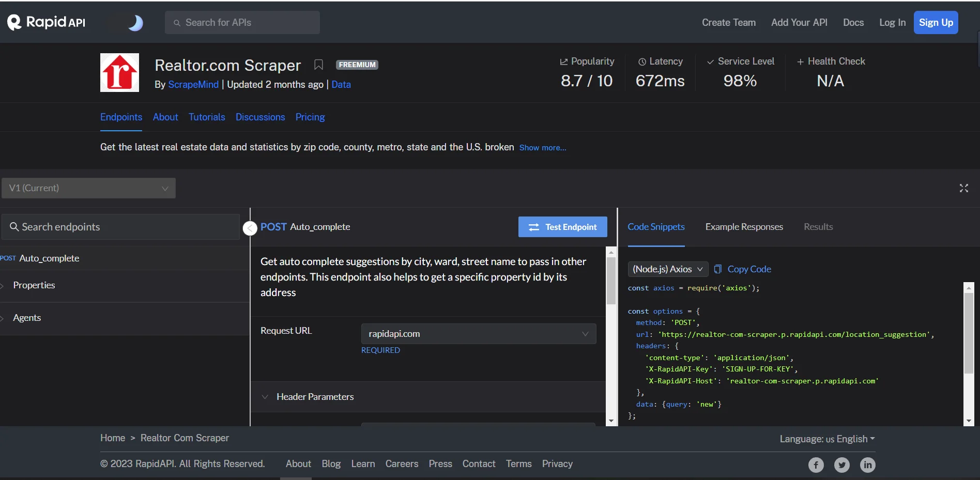Toggle dark mode with the moon switch
This screenshot has width=980, height=480.
tap(135, 22)
